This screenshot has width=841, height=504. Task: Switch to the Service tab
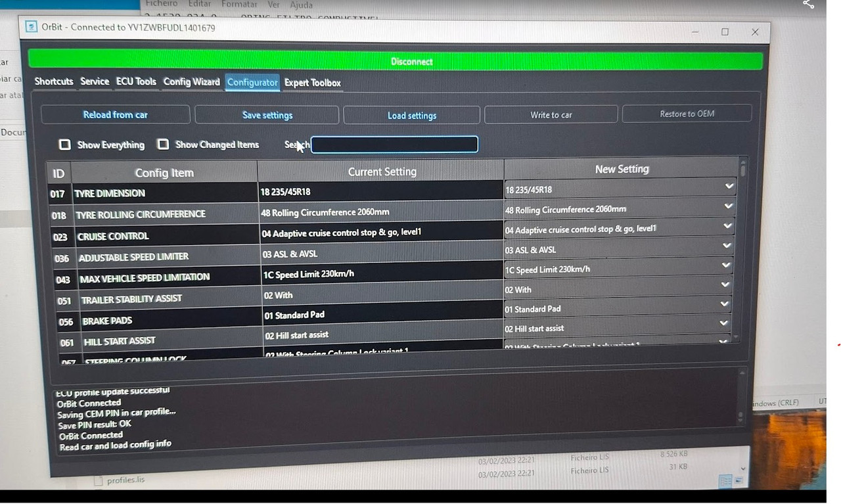[95, 81]
